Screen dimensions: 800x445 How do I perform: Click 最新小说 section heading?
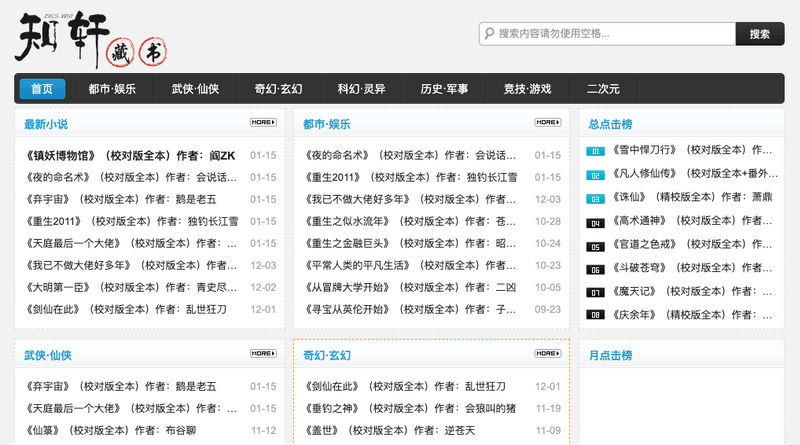[x=46, y=124]
